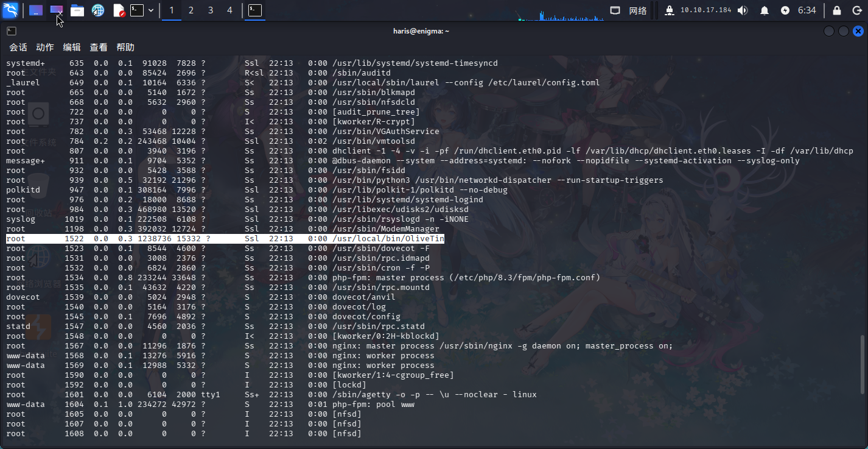Switch to workspace 4
The image size is (868, 449).
pos(229,10)
